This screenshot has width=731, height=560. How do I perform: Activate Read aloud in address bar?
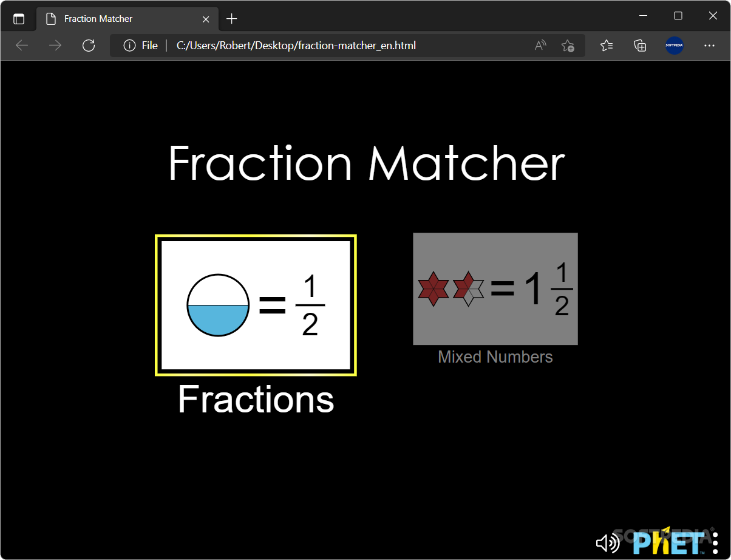(540, 46)
